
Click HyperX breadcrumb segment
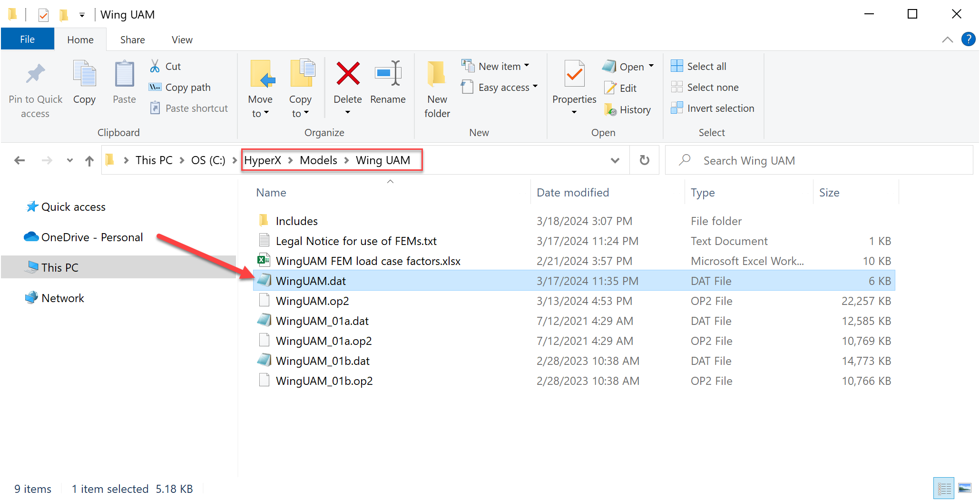click(263, 160)
